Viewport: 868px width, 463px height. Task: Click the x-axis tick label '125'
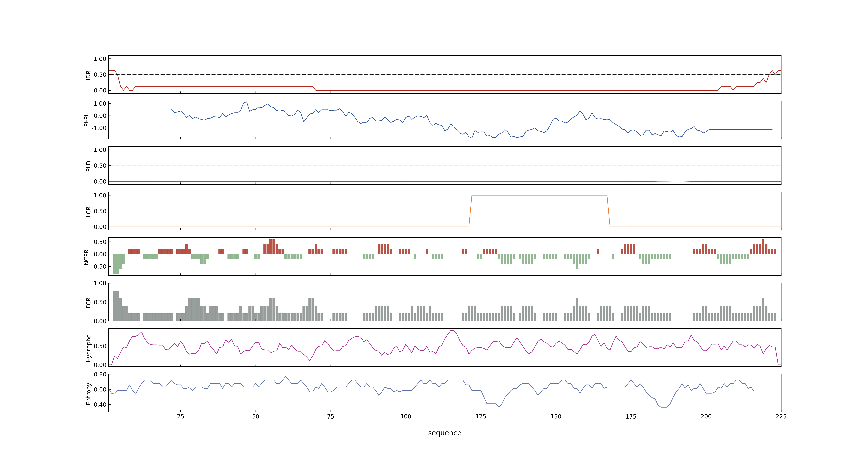point(481,416)
